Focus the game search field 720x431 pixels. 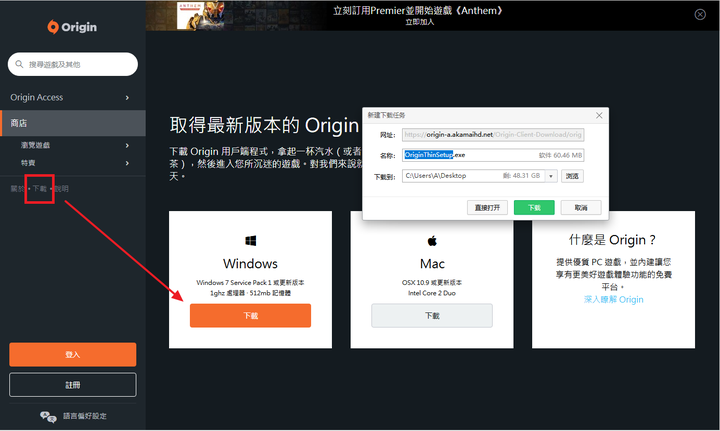(73, 64)
